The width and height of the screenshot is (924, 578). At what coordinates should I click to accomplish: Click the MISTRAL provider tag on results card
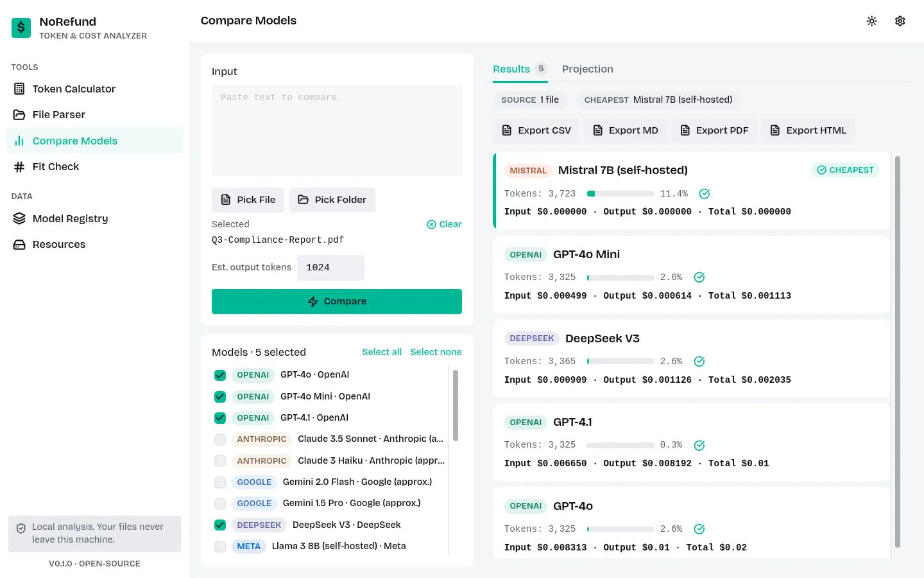pos(528,171)
